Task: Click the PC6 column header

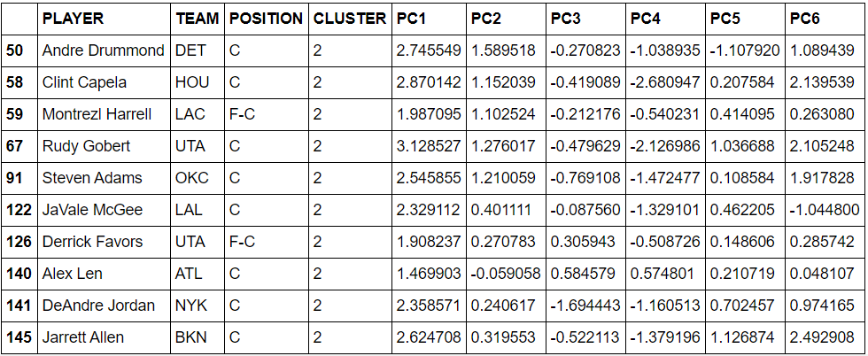Action: 825,19
